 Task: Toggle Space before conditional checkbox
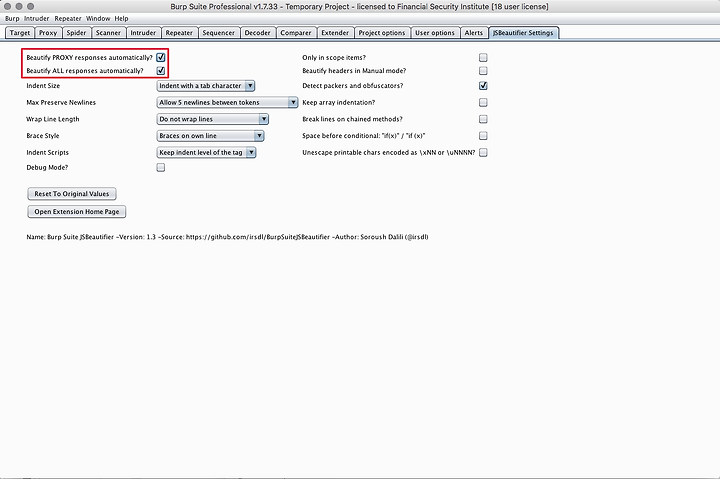(x=483, y=136)
